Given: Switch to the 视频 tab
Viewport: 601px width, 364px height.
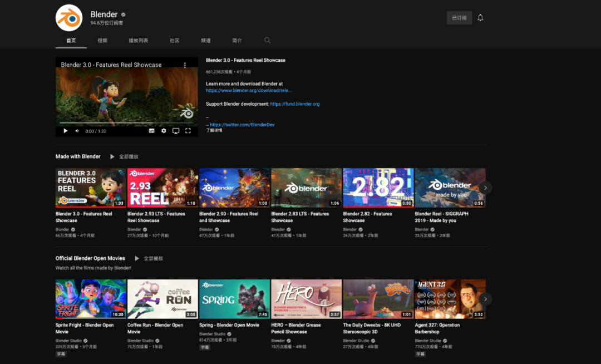Looking at the screenshot, I should coord(102,40).
